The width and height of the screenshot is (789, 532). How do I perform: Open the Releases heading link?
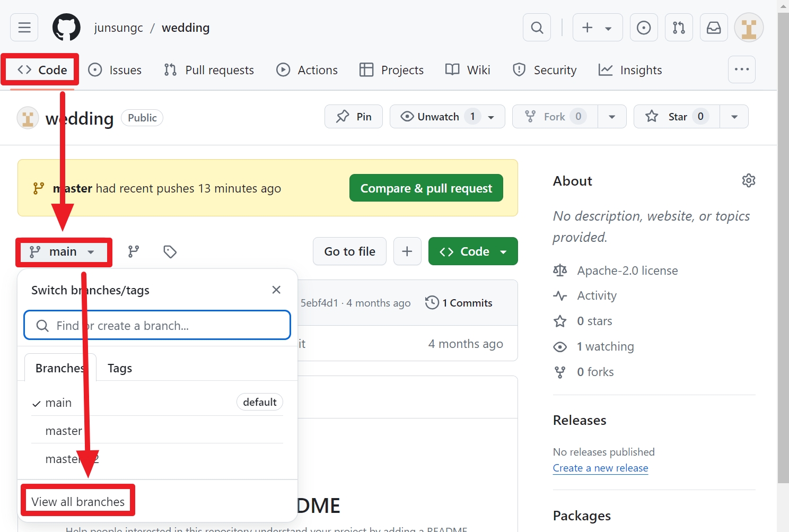coord(580,420)
